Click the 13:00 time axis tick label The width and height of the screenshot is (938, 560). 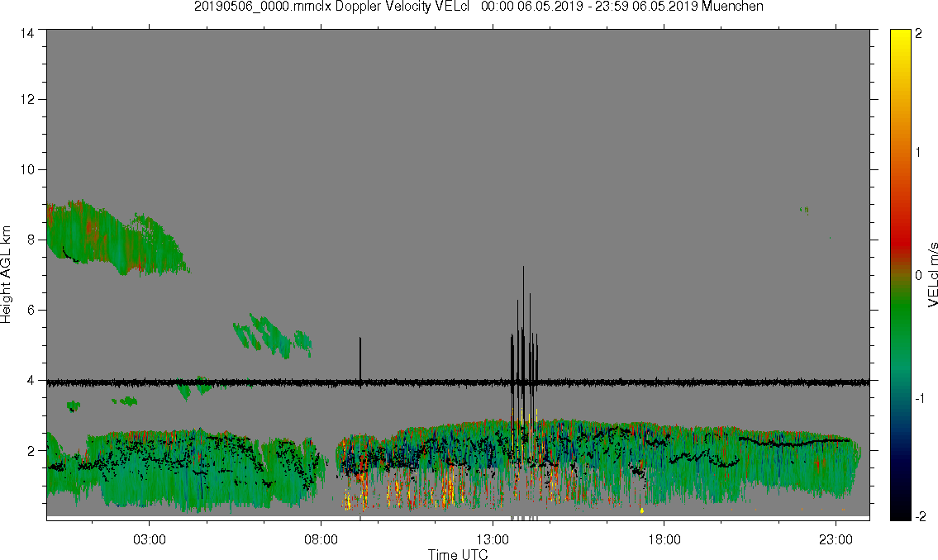[x=493, y=539]
